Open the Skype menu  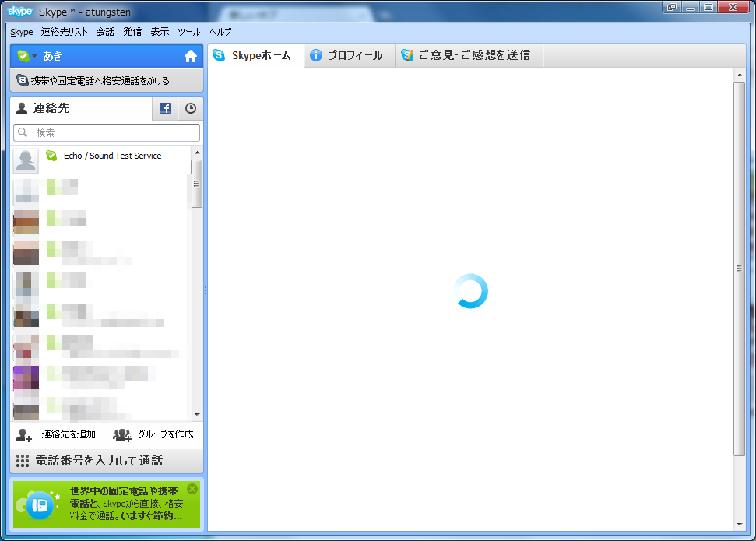click(22, 32)
